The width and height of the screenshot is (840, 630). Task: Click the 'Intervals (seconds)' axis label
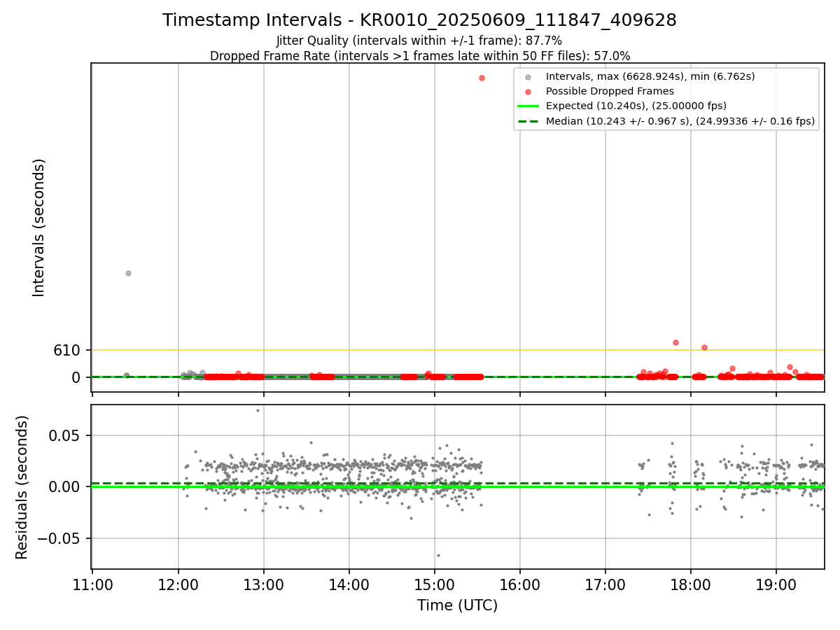[39, 227]
